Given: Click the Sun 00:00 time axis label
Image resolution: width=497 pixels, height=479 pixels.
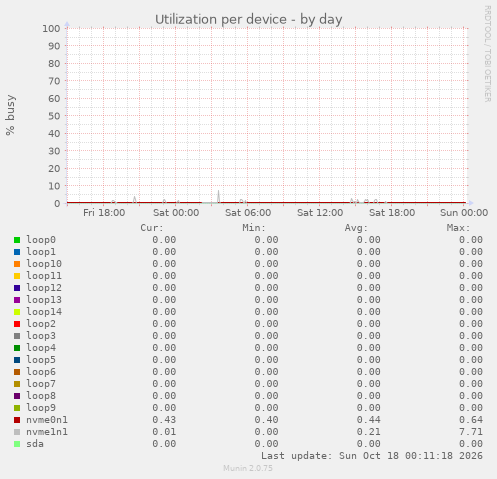Looking at the screenshot, I should point(464,213).
